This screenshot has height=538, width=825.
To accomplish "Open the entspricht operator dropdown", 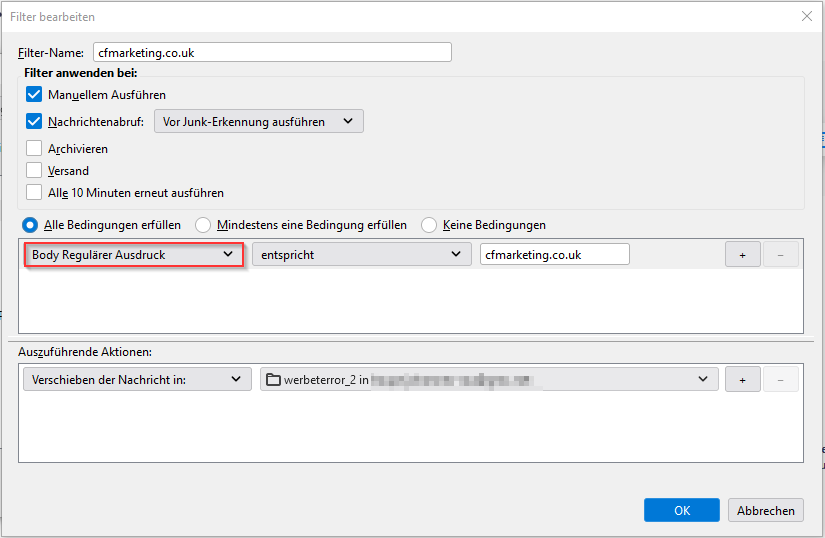I will point(361,255).
